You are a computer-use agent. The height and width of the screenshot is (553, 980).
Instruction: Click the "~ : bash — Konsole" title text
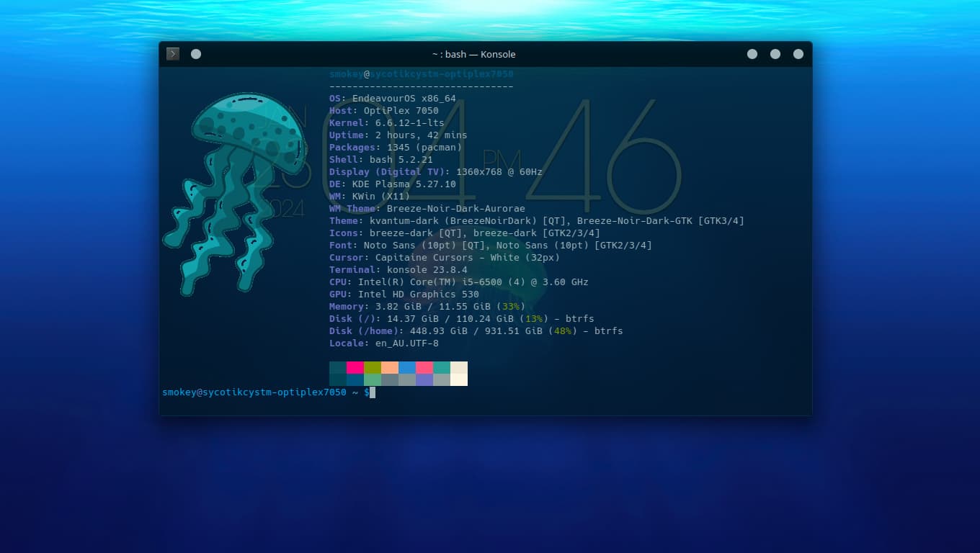click(x=473, y=54)
